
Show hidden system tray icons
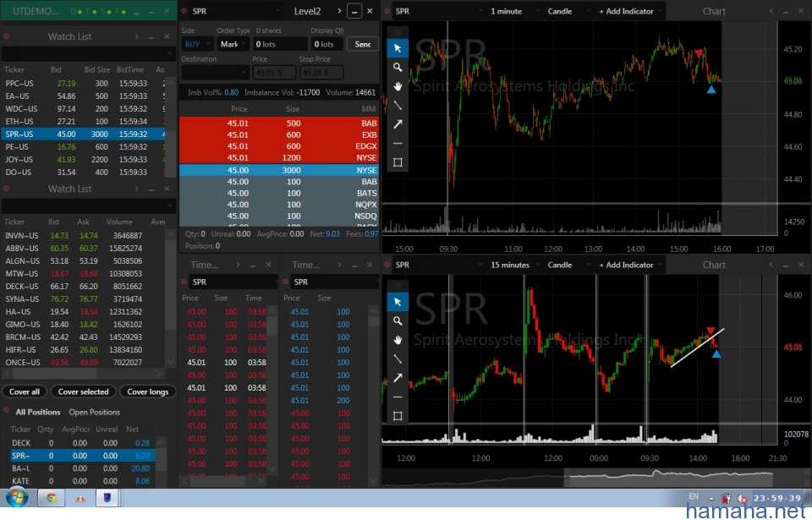711,498
